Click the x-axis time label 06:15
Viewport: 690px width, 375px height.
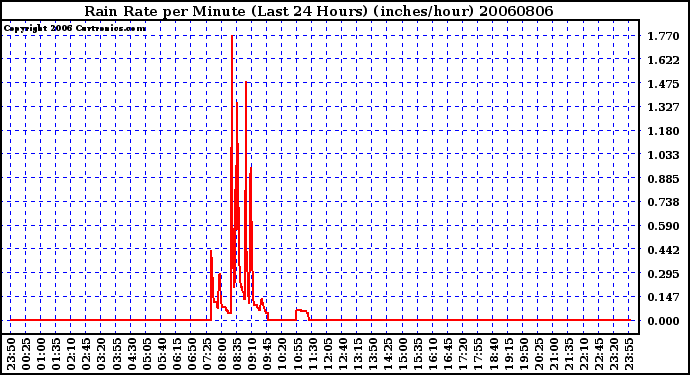pyautogui.click(x=177, y=354)
